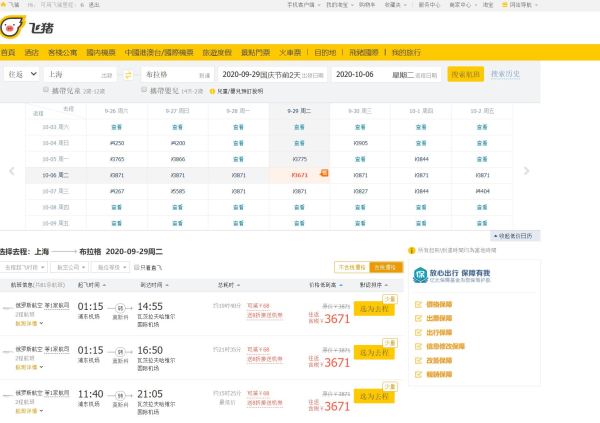Open 默认排序 sort option
Screen dimensions: 600x423
click(x=374, y=285)
